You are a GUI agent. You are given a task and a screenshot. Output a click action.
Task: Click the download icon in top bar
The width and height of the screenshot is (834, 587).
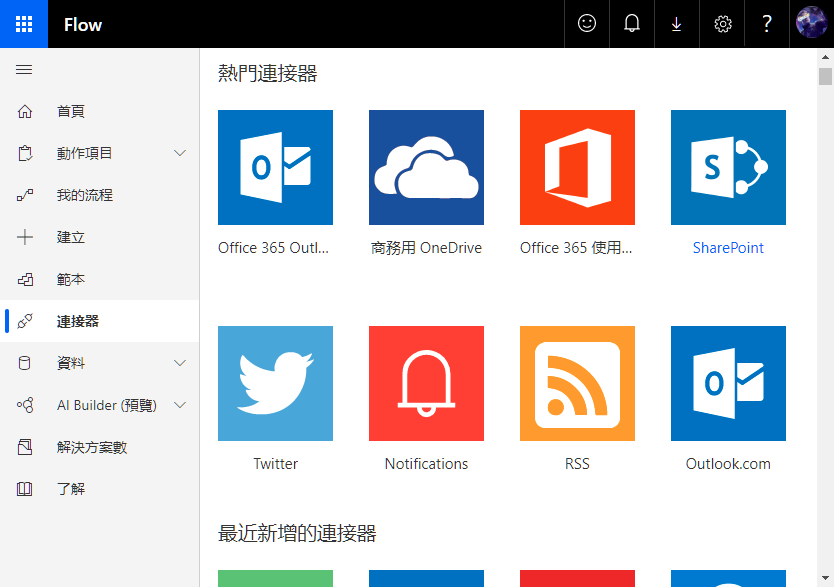pyautogui.click(x=676, y=24)
